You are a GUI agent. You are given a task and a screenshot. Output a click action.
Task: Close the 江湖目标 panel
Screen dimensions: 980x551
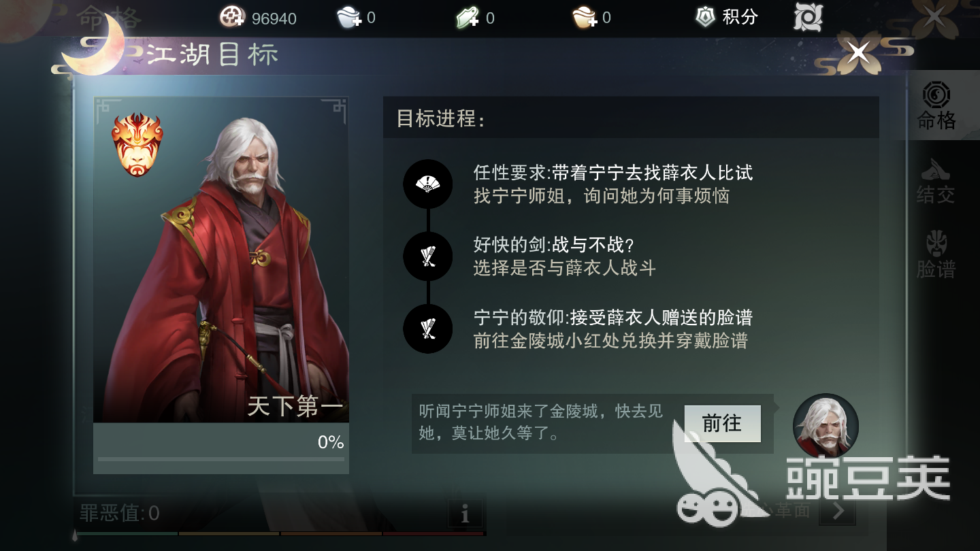point(859,52)
